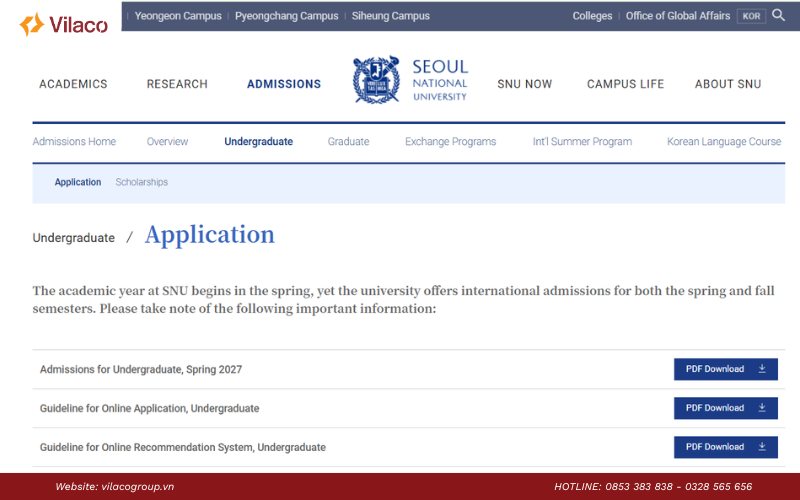This screenshot has width=800, height=500.
Task: Open Office of Global Affairs
Action: point(678,16)
